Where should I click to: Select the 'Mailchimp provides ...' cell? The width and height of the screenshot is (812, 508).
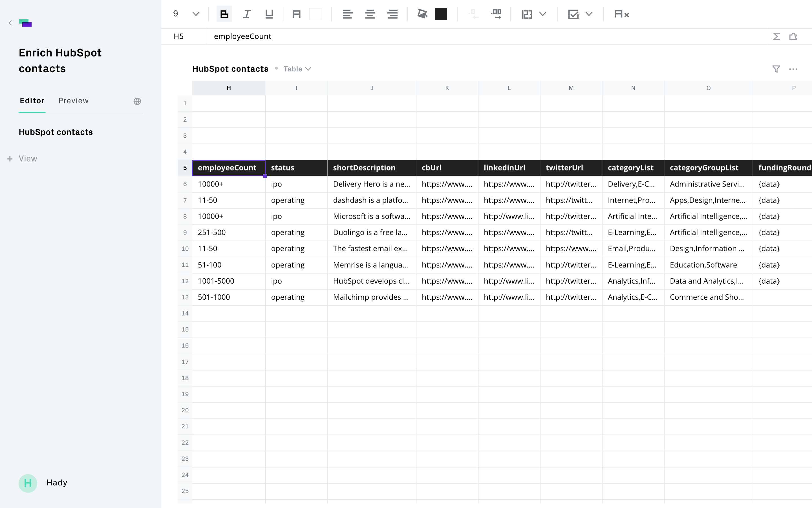[x=372, y=297]
